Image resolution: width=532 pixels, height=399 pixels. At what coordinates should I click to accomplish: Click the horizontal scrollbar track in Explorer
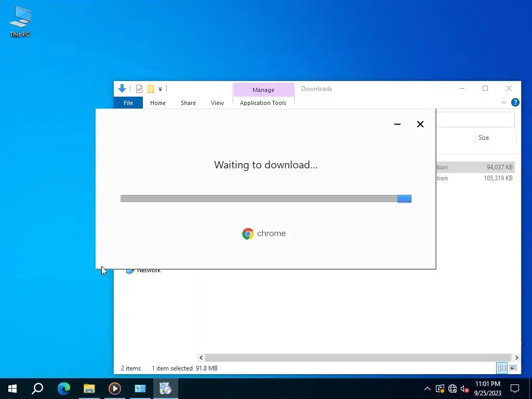[358, 357]
